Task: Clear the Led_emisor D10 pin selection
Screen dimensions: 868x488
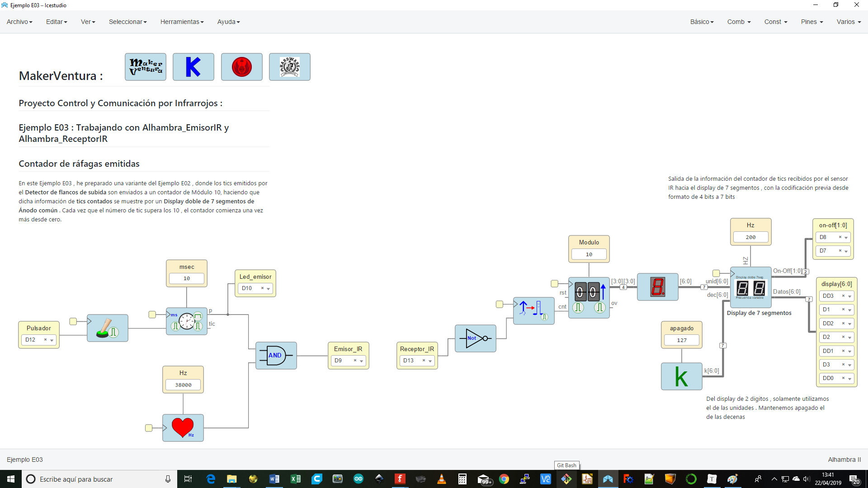Action: point(262,288)
